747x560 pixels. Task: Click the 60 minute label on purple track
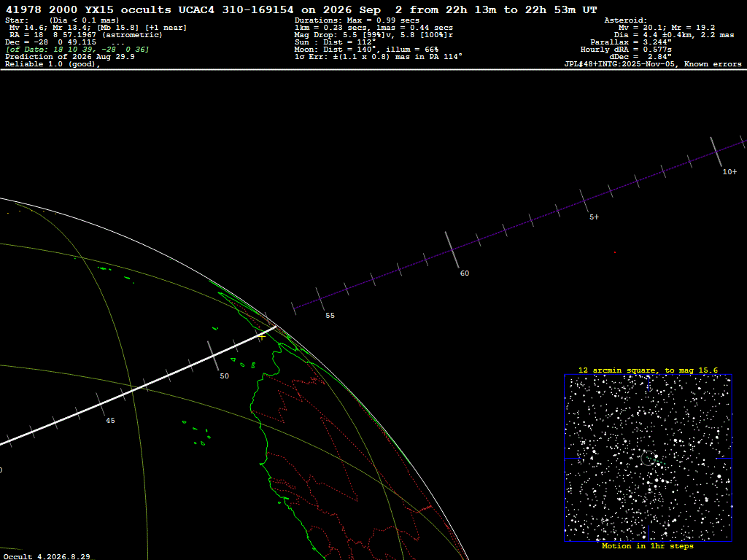465,273
